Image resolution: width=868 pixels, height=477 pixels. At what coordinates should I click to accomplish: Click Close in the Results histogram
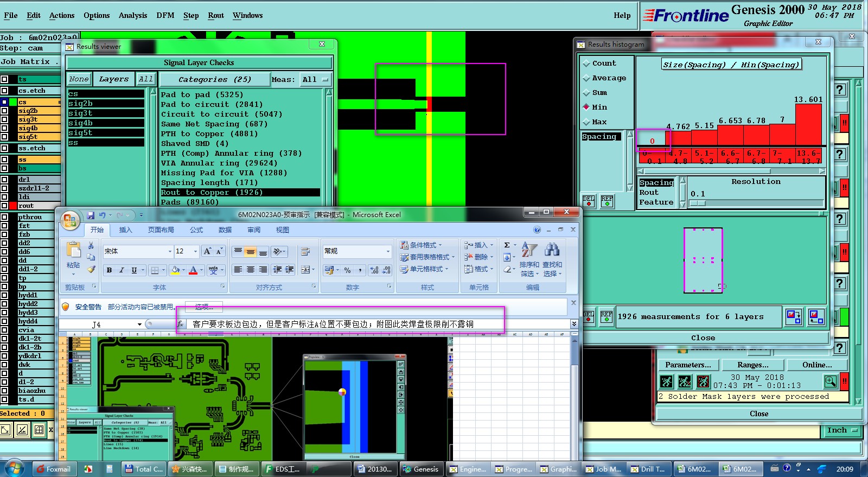click(x=703, y=338)
